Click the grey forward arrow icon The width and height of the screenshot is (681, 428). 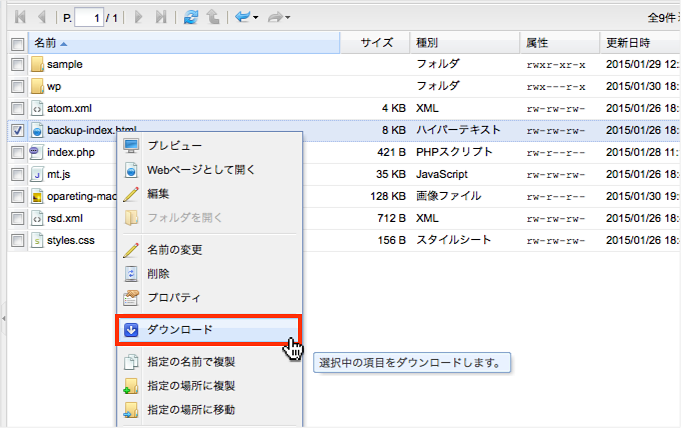275,17
